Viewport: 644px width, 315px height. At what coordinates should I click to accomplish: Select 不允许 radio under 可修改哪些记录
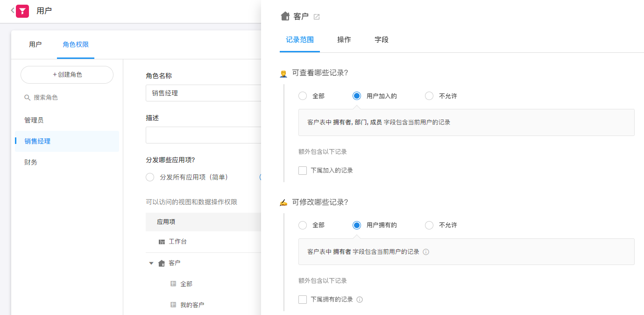(x=429, y=225)
